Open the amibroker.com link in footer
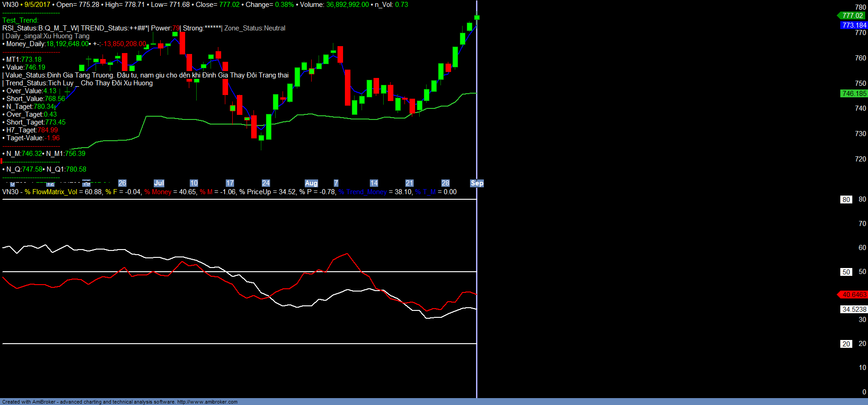The image size is (868, 405). [x=207, y=402]
